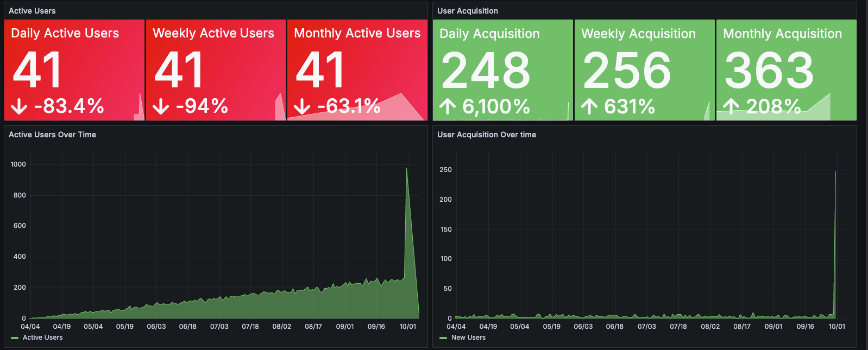Click the Active Users legend color swatch

(x=15, y=338)
